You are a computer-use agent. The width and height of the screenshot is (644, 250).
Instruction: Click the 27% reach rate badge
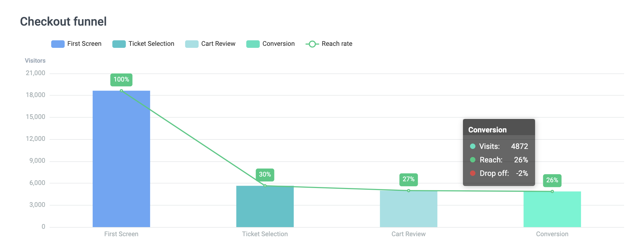(x=409, y=179)
